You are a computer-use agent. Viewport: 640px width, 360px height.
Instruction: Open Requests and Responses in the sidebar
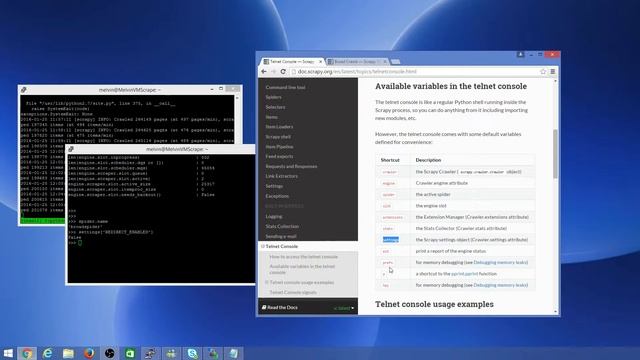point(291,167)
